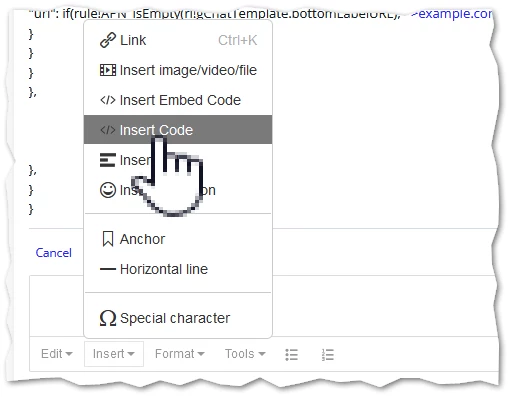The width and height of the screenshot is (509, 397).
Task: Choose Insert image/video/file menu entry
Action: tap(178, 70)
